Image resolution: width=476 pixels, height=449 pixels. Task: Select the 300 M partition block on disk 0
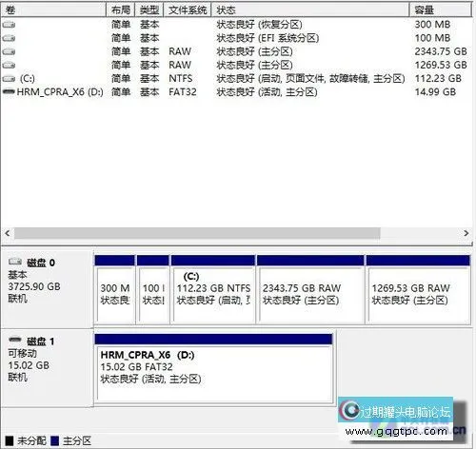115,290
